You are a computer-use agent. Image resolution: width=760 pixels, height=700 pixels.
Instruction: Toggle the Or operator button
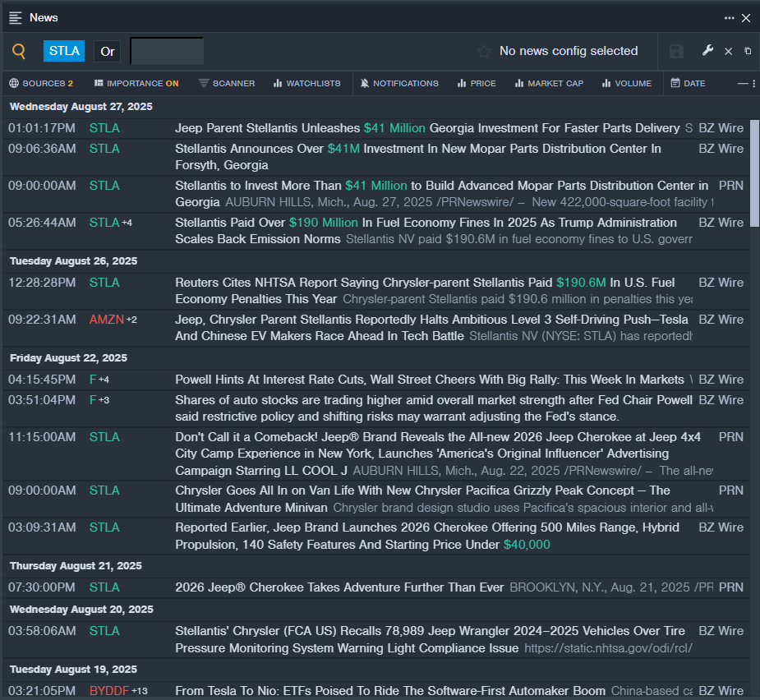[107, 52]
